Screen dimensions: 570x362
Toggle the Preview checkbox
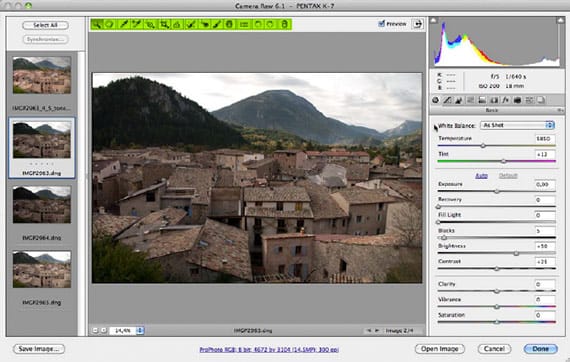point(381,24)
